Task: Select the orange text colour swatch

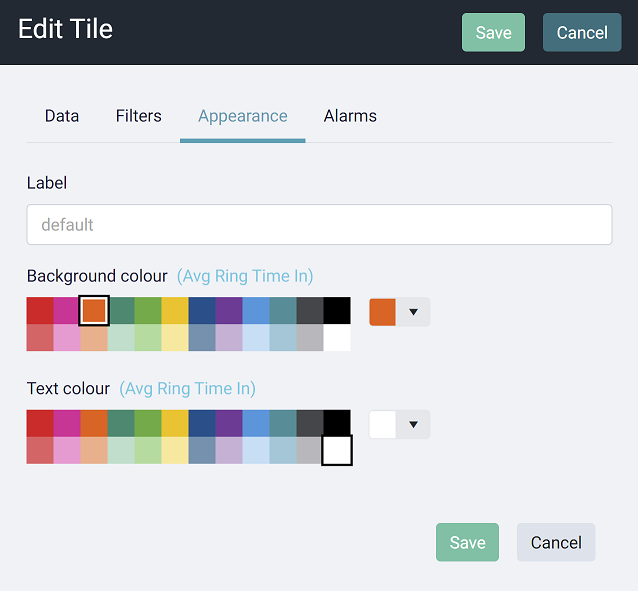Action: [94, 423]
